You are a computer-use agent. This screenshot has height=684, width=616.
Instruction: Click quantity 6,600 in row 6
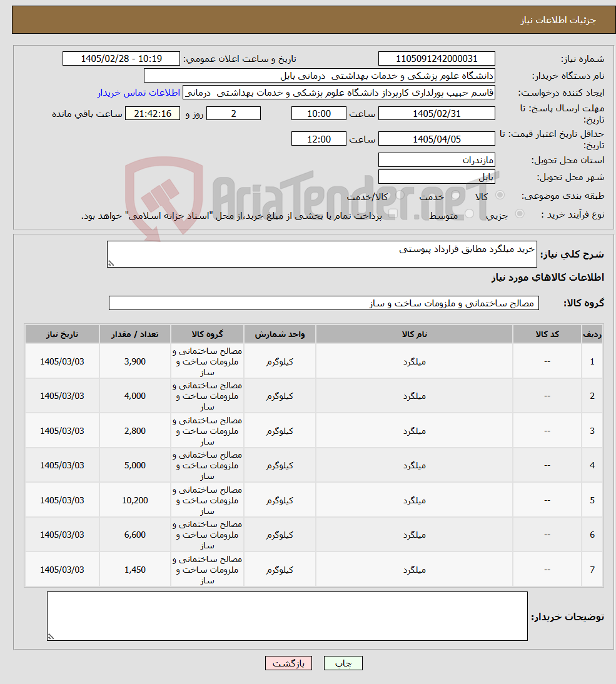click(x=135, y=535)
